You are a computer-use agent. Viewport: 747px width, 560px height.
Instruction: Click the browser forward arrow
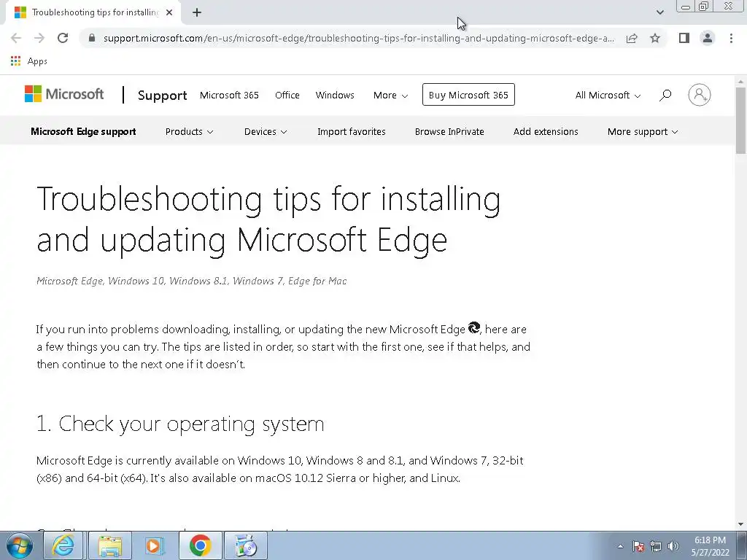tap(39, 38)
